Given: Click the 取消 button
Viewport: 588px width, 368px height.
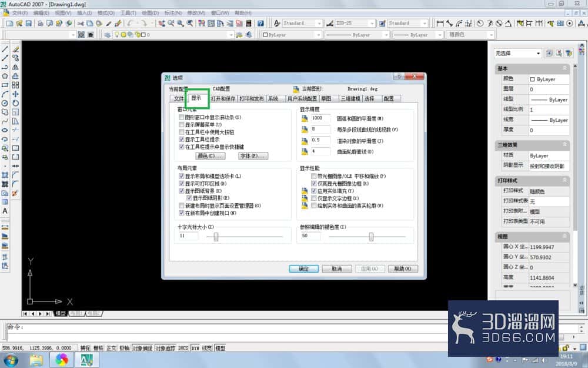Looking at the screenshot, I should [337, 269].
